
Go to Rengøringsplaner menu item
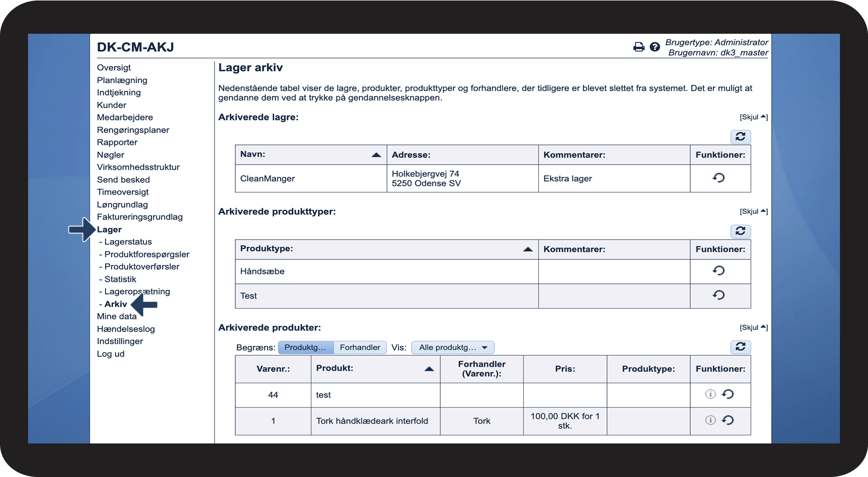click(x=133, y=130)
